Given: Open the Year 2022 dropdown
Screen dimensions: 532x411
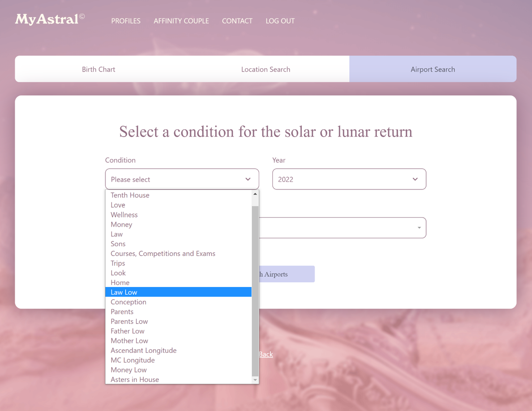Looking at the screenshot, I should point(349,179).
